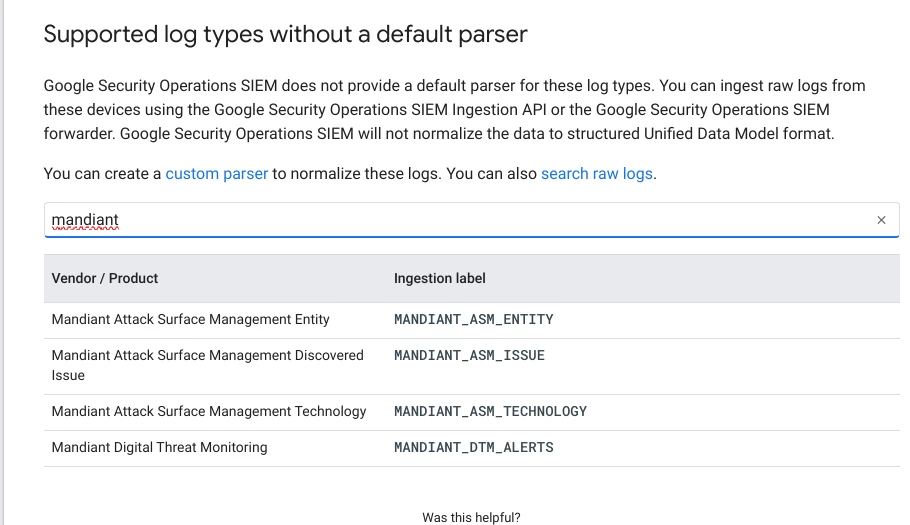This screenshot has height=525, width=910.
Task: Click the Mandiant Digital Threat Monitoring row
Action: coord(471,448)
